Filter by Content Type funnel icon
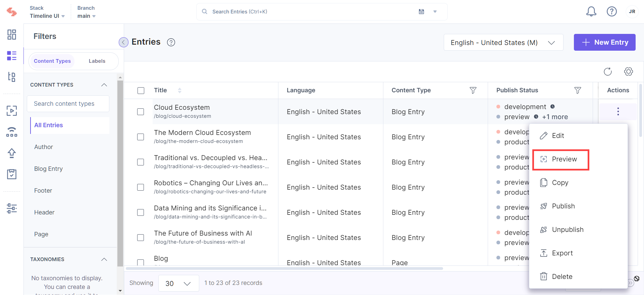The image size is (644, 295). 473,90
